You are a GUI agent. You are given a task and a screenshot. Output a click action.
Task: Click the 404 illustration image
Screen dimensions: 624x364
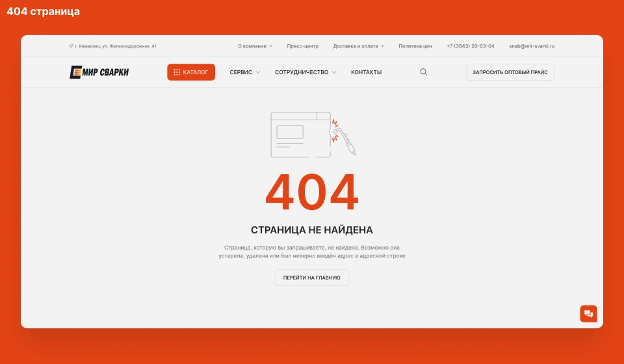313,135
